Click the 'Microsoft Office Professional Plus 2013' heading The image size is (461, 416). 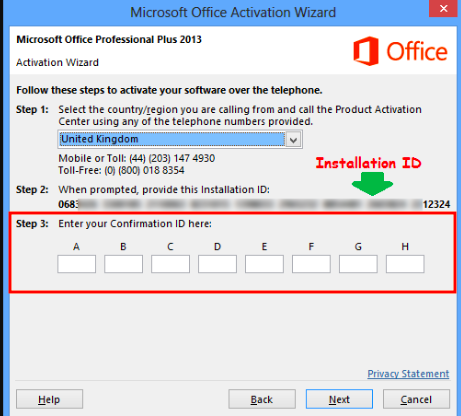point(109,39)
